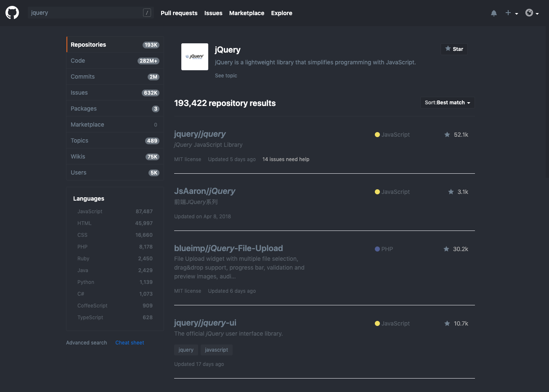Click the plus icon in the header

coord(507,13)
